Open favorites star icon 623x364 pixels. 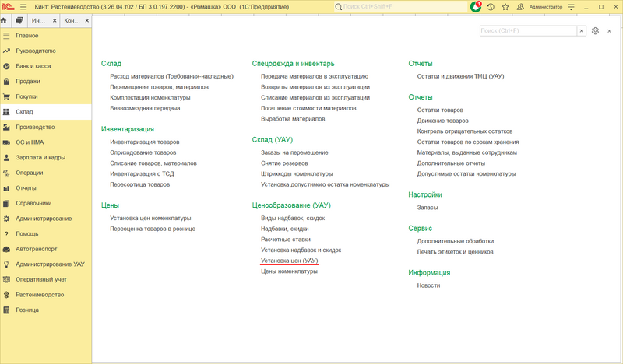[x=505, y=7]
